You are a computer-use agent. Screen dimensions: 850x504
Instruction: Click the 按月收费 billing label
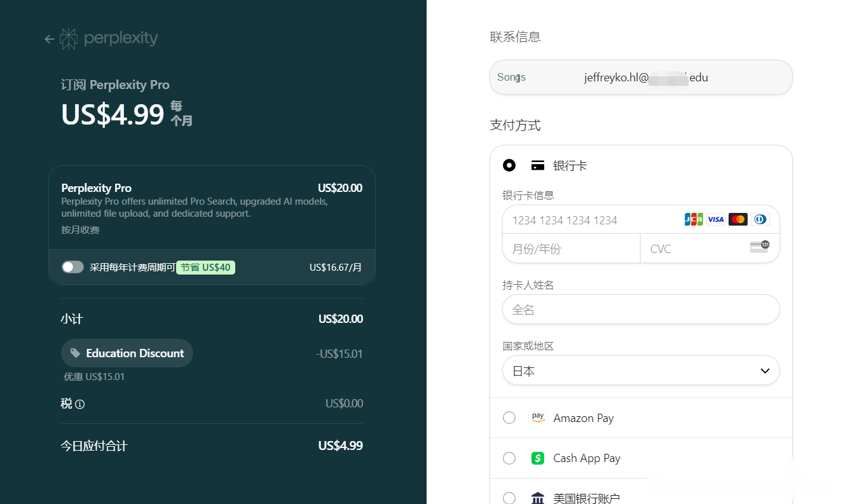pyautogui.click(x=80, y=230)
